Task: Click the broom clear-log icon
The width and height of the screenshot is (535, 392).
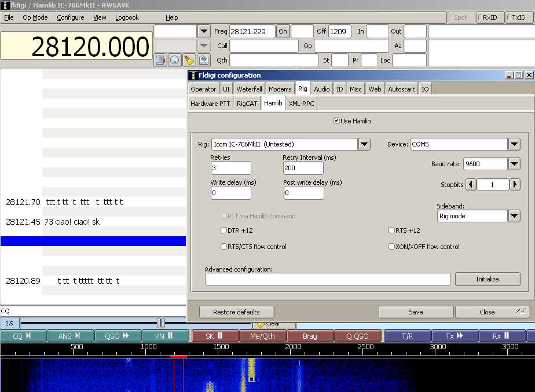Action: 189,60
